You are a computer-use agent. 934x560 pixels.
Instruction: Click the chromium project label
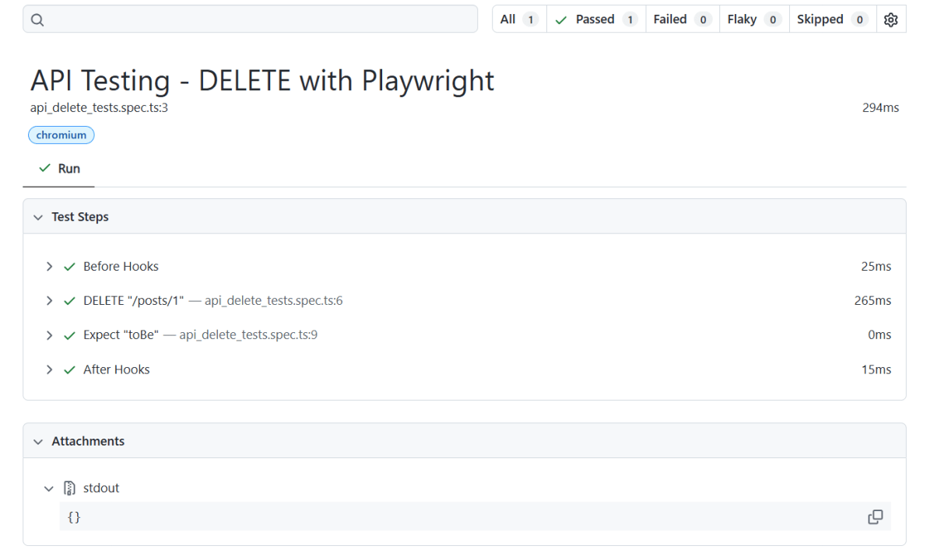61,135
